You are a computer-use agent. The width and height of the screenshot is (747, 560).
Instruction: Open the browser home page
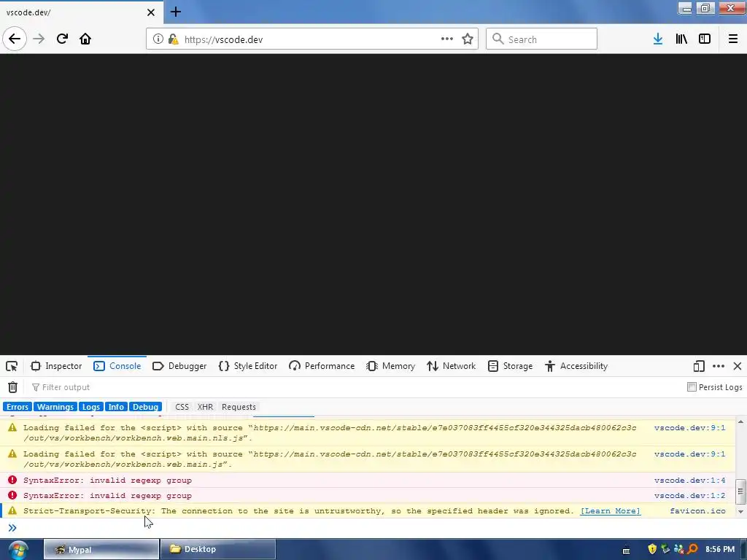tap(85, 39)
